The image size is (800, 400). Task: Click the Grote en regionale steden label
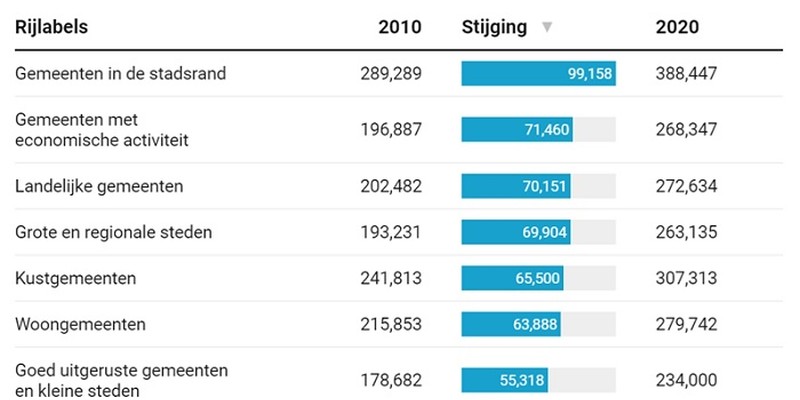click(x=114, y=232)
